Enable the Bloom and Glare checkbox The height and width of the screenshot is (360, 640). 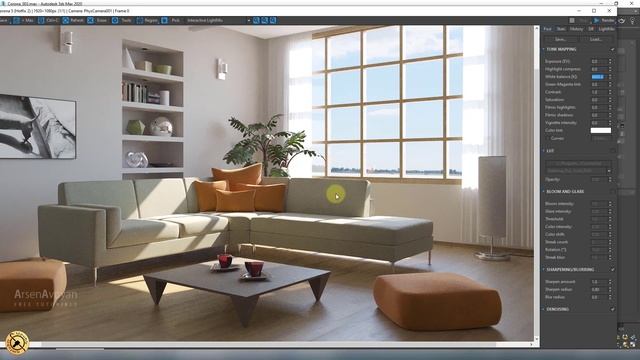click(612, 191)
